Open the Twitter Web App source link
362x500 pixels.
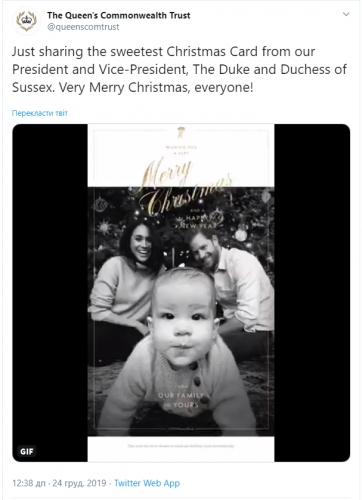(x=147, y=483)
